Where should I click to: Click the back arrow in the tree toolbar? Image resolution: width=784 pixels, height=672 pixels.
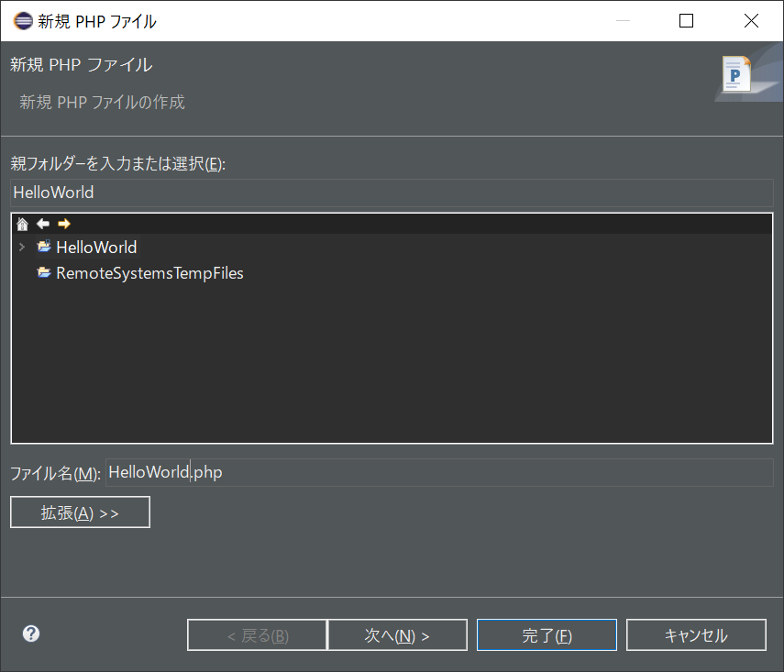point(42,223)
